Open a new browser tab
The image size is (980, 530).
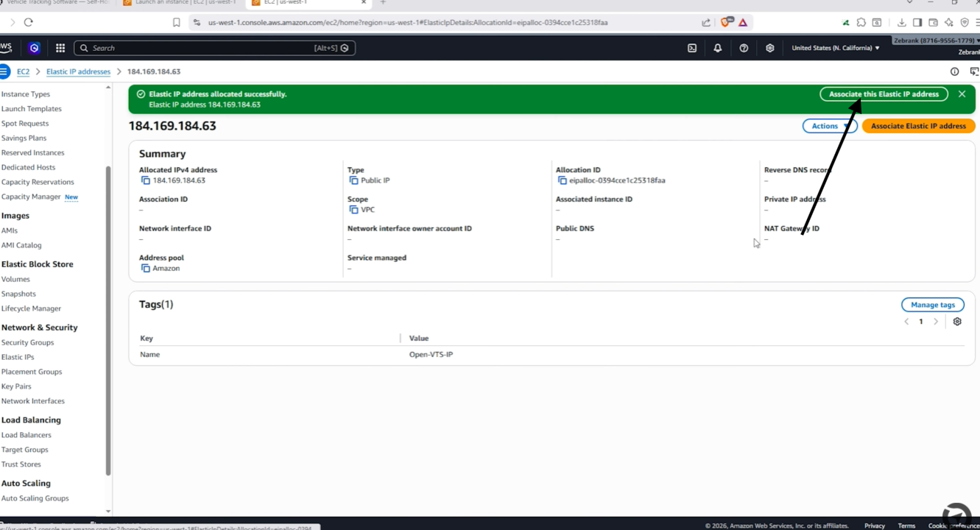click(383, 3)
